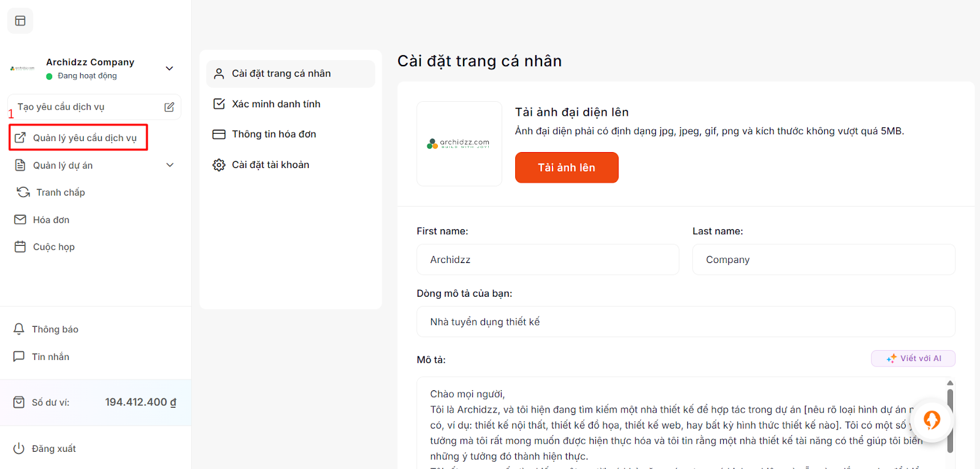
Task: Open the orange floating chat widget
Action: [932, 420]
